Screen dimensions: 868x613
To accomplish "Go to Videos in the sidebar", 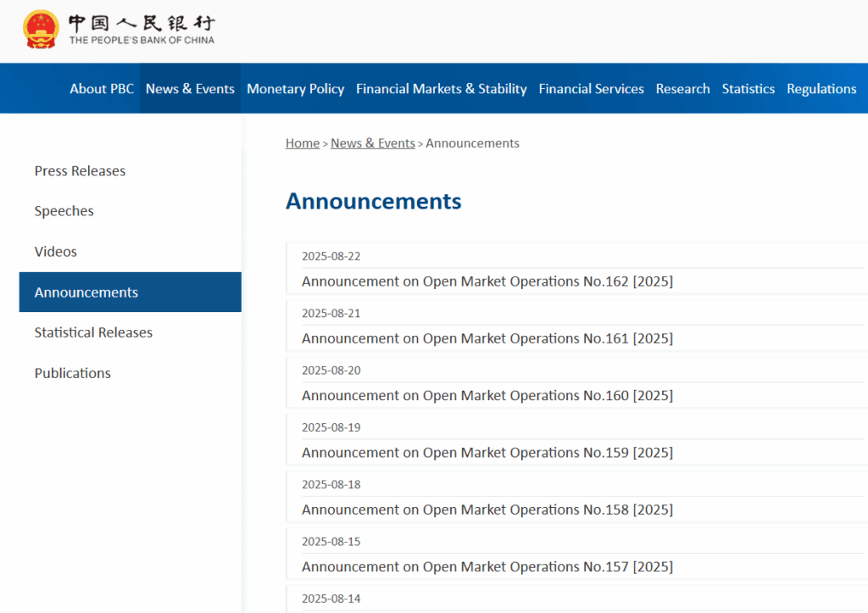I will point(56,252).
